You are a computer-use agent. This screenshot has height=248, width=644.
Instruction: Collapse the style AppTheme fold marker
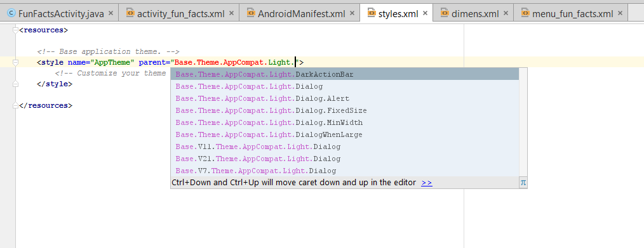coord(16,62)
